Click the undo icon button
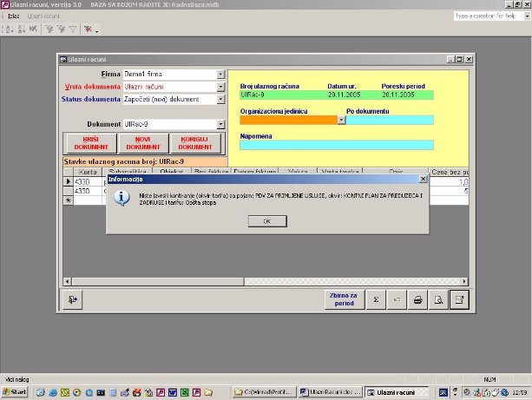This screenshot has height=400, width=532. 397,300
